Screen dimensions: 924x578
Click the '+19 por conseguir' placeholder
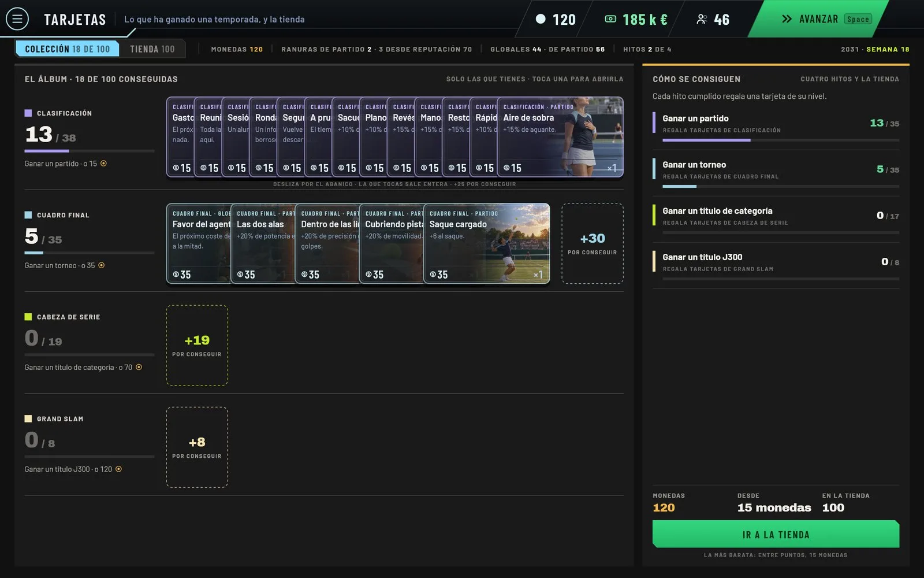pos(197,345)
